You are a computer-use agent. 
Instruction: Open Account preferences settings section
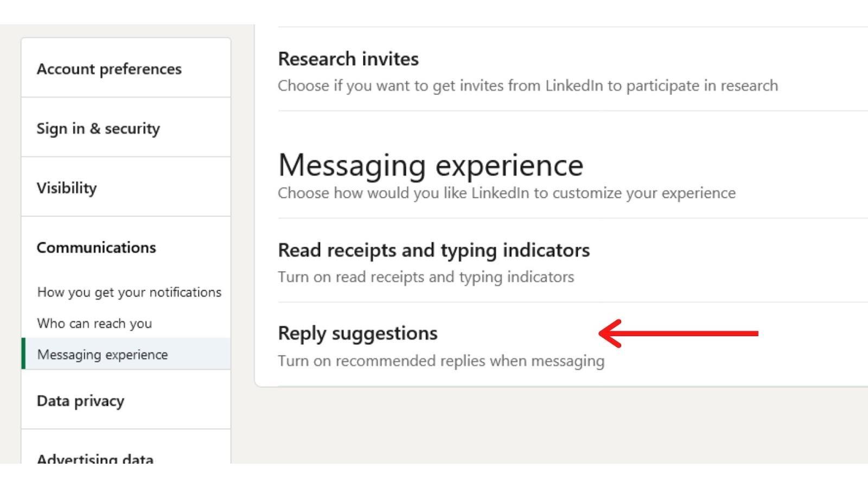pyautogui.click(x=109, y=69)
